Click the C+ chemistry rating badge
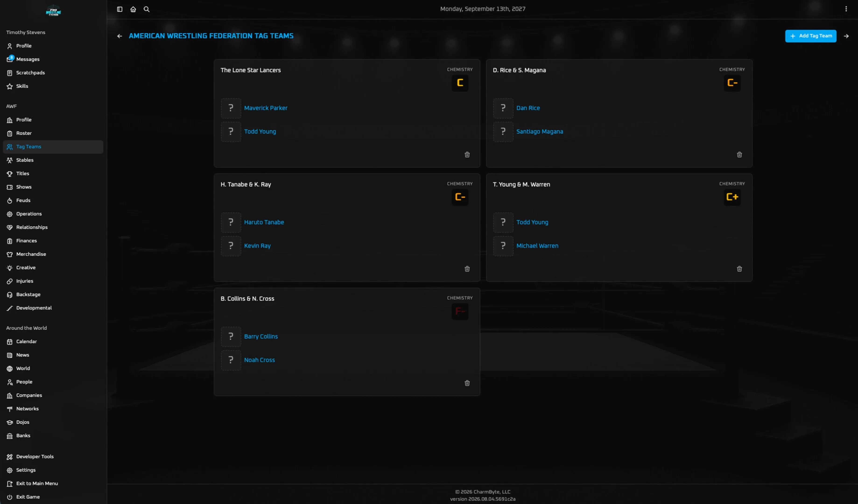 732,197
